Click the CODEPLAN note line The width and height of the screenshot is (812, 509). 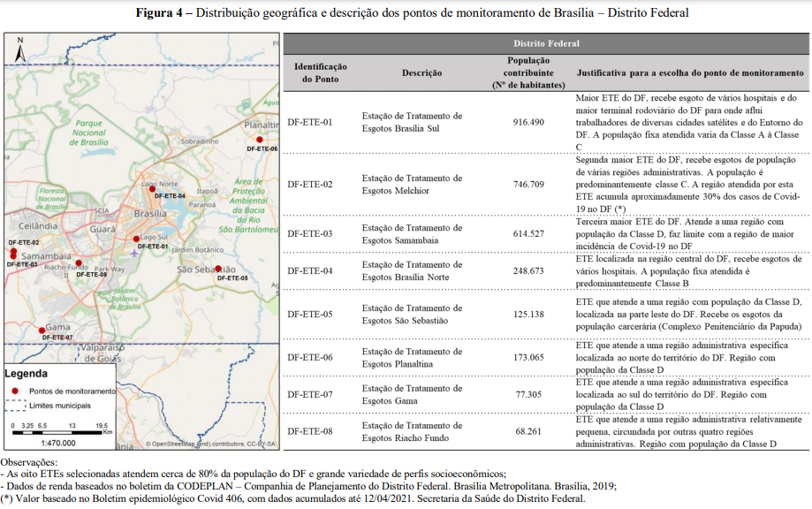tap(308, 486)
